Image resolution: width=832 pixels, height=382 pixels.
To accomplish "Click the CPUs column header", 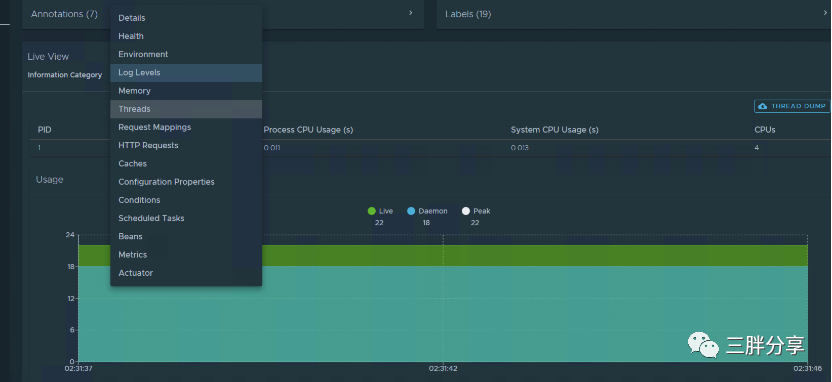I will 765,130.
